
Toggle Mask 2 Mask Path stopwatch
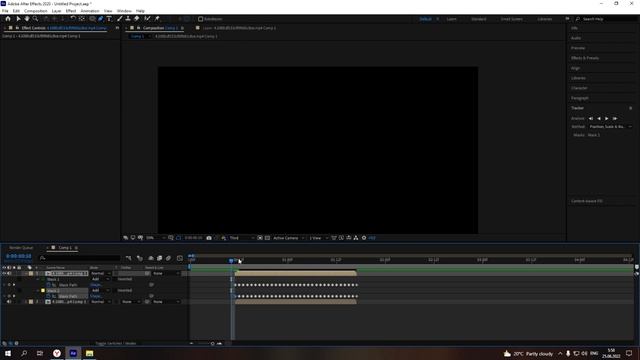[x=48, y=296]
